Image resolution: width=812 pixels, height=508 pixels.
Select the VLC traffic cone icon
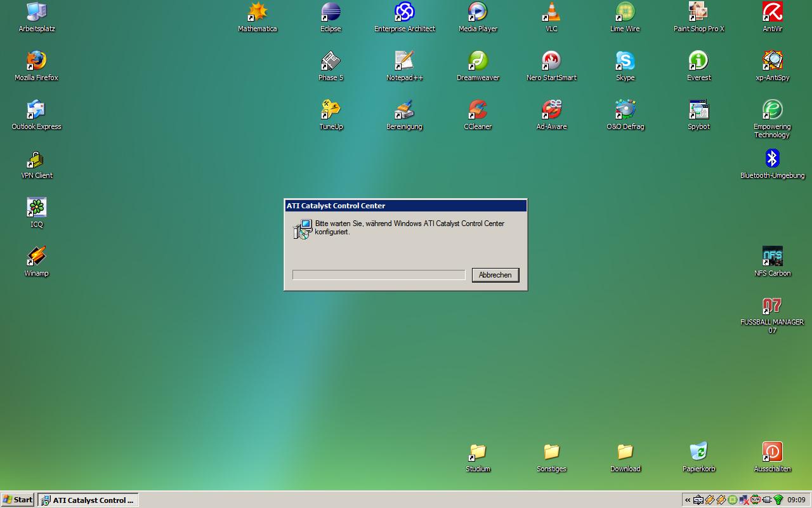551,11
